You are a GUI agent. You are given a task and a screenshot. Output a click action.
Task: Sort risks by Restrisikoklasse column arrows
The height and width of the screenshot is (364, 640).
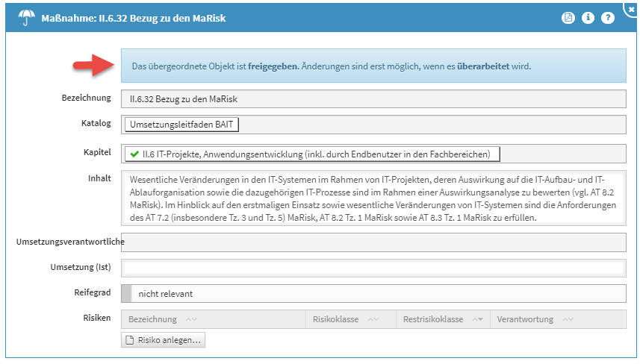point(478,319)
